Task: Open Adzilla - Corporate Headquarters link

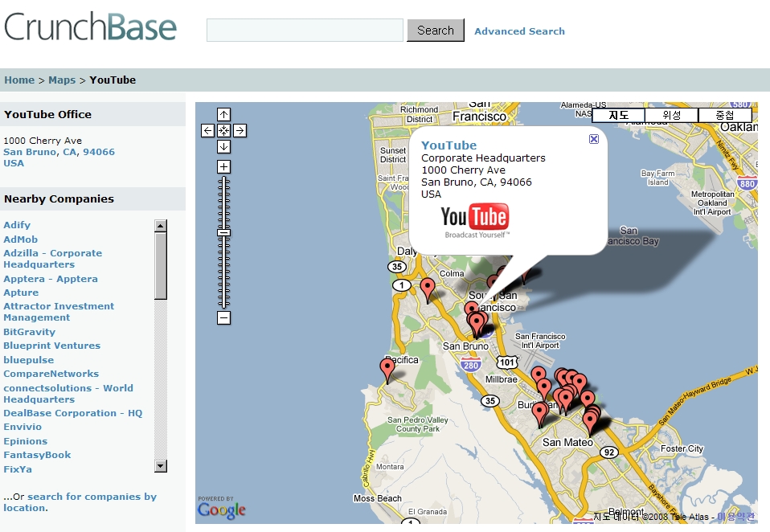Action: [x=53, y=259]
